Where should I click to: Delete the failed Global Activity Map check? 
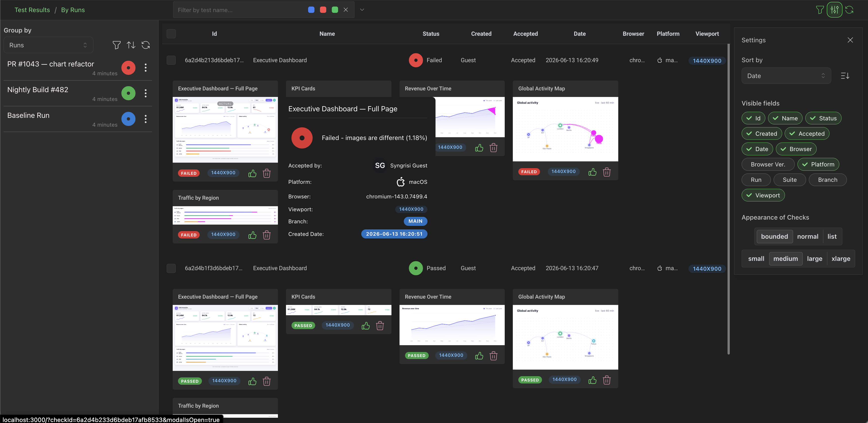[x=606, y=172]
